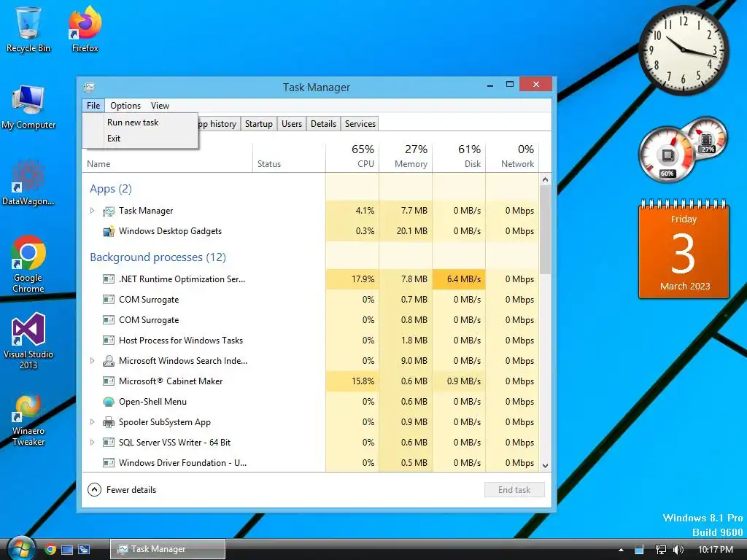Screen dimensions: 747x560
Task: Choose Run new task from File menu
Action: click(140, 122)
